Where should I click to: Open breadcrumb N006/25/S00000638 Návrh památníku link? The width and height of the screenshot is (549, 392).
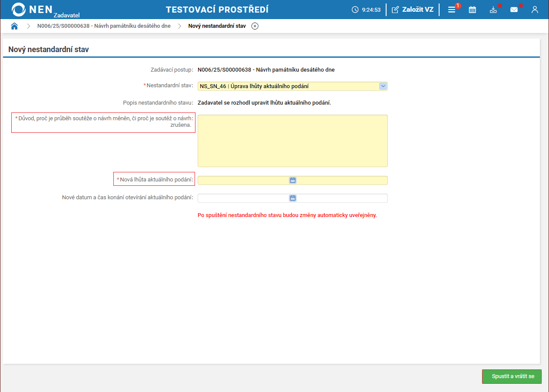104,26
